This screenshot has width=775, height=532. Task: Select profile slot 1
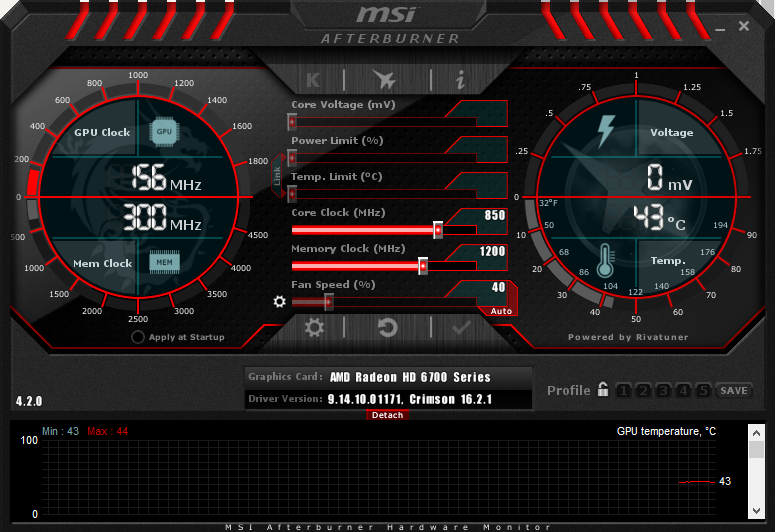tap(624, 391)
